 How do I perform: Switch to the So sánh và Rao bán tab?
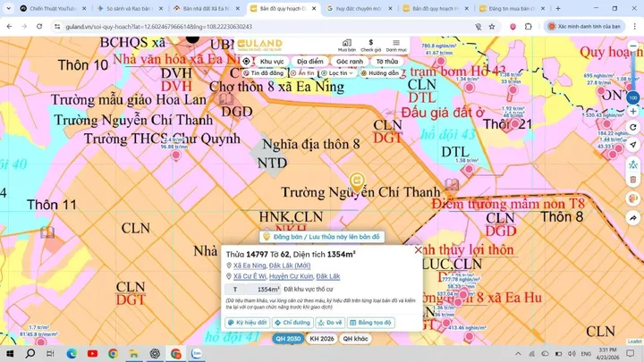click(x=129, y=8)
